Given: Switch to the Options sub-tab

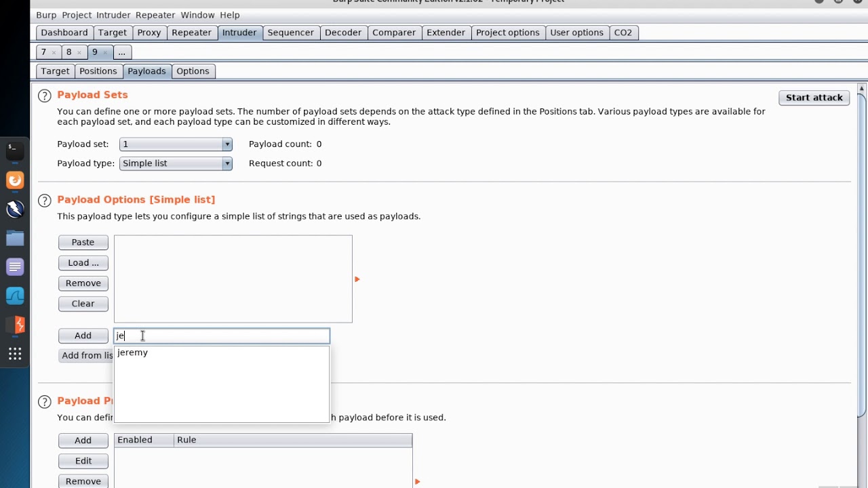Looking at the screenshot, I should pyautogui.click(x=193, y=71).
